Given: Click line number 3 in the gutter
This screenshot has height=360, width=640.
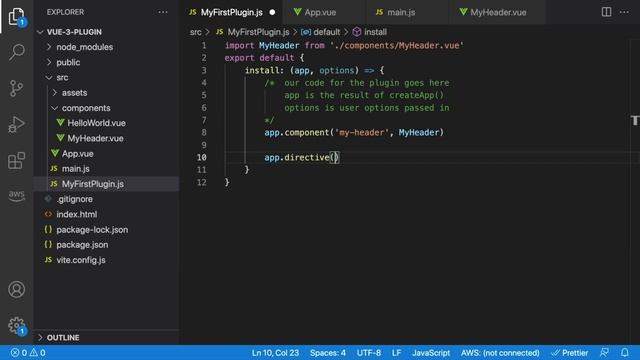Looking at the screenshot, I should click(204, 70).
